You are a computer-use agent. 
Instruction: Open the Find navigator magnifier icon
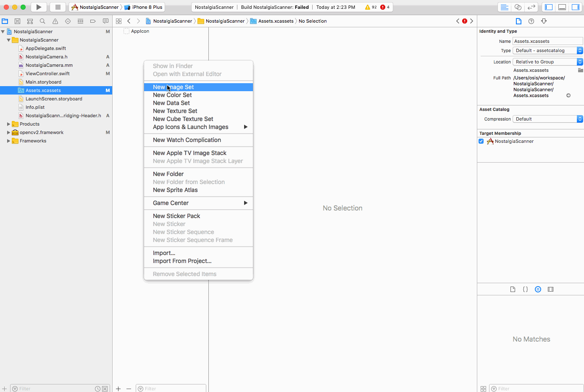[42, 21]
